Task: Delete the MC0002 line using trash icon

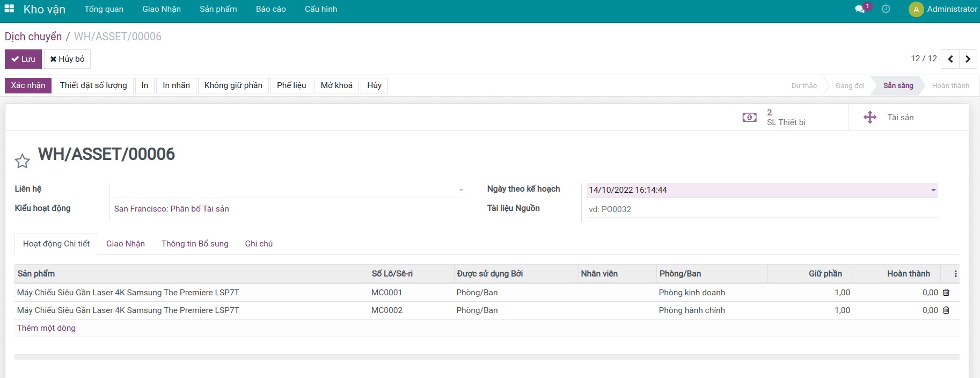Action: [x=946, y=310]
